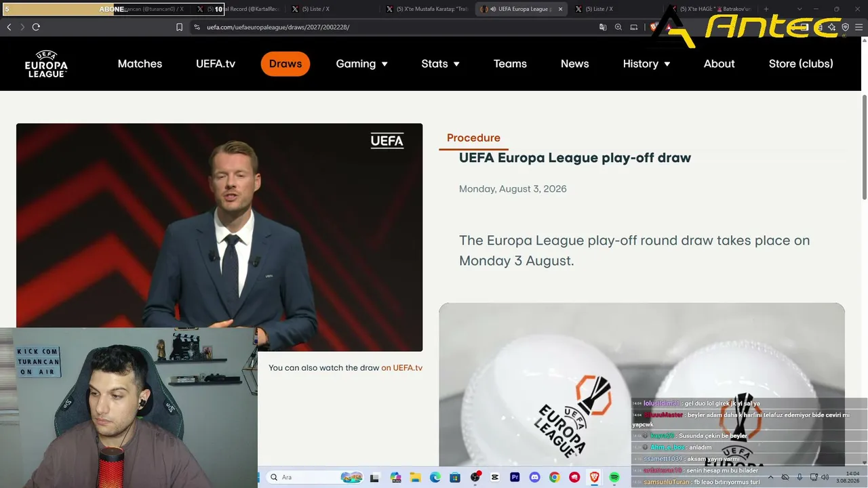This screenshot has width=868, height=488.
Task: Open the volume control in tray
Action: (825, 477)
